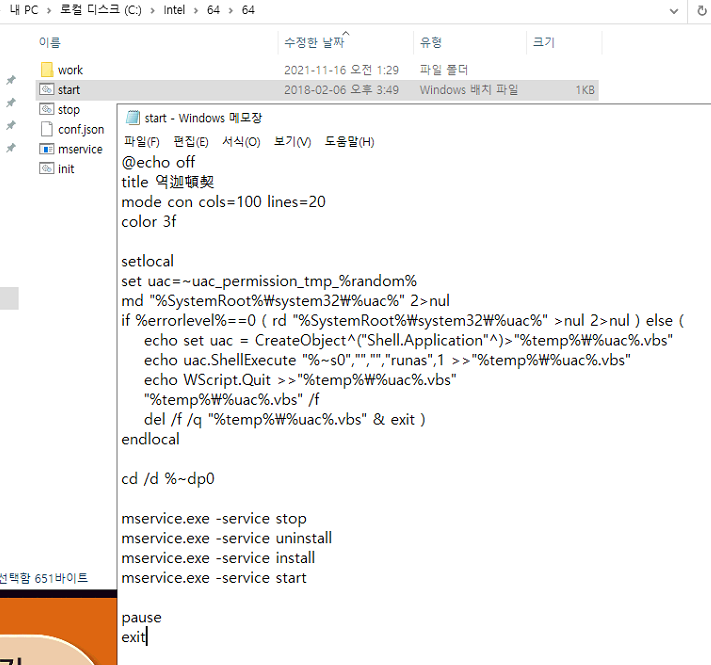The height and width of the screenshot is (665, 711).
Task: Select the mservice application icon
Action: coord(47,149)
